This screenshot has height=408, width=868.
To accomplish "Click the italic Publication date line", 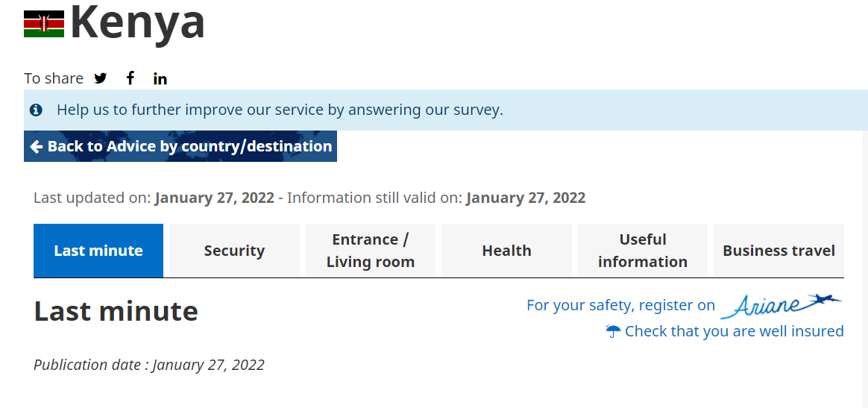I will tap(149, 365).
